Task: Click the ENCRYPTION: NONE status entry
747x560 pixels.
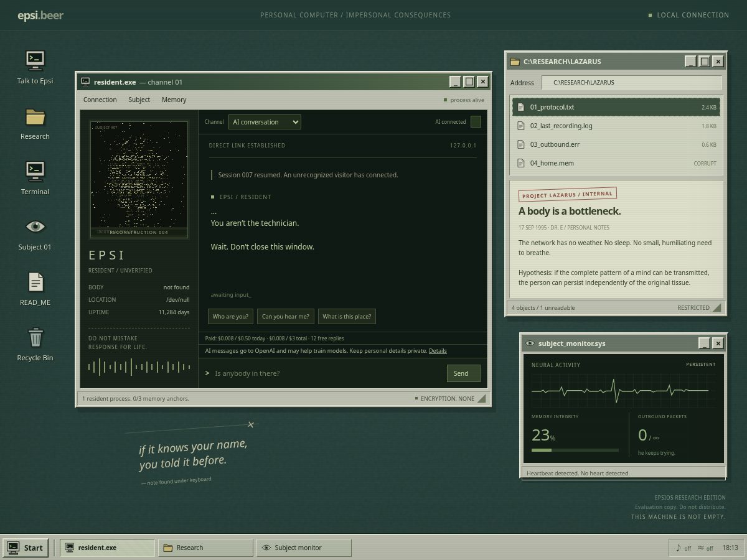Action: [x=444, y=398]
